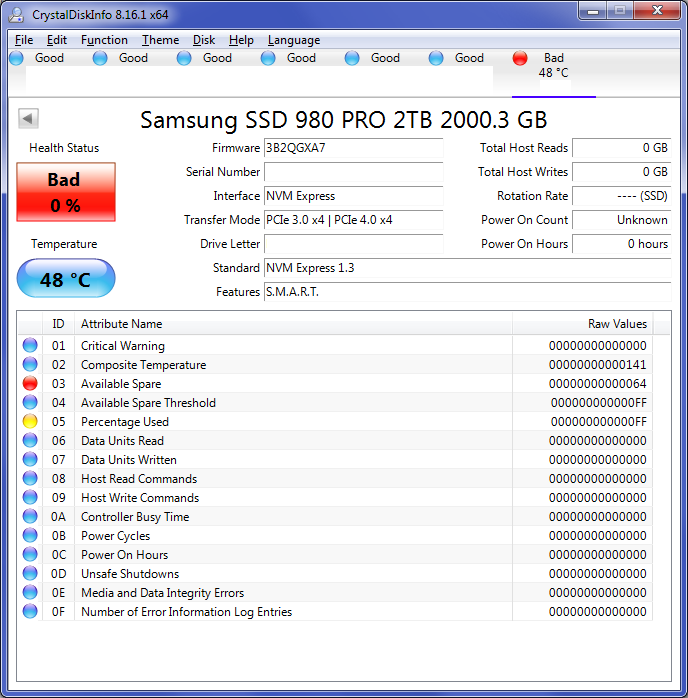Select the Unsafe Shutdowns attribute name

130,574
